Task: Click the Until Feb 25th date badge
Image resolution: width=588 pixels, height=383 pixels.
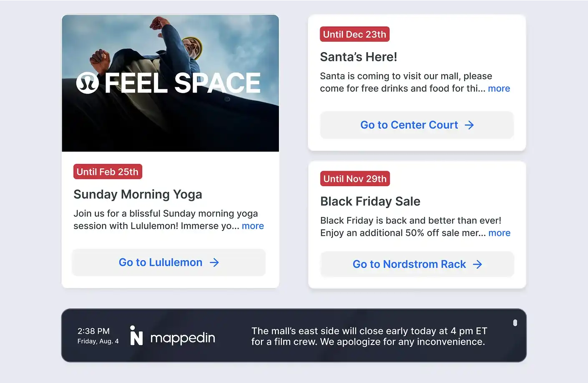Action: (x=108, y=172)
